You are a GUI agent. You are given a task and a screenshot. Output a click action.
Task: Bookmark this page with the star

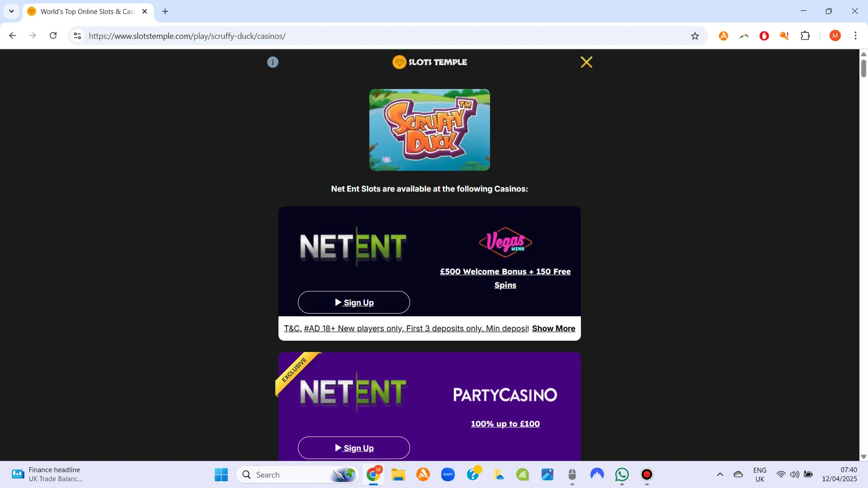[x=695, y=36]
